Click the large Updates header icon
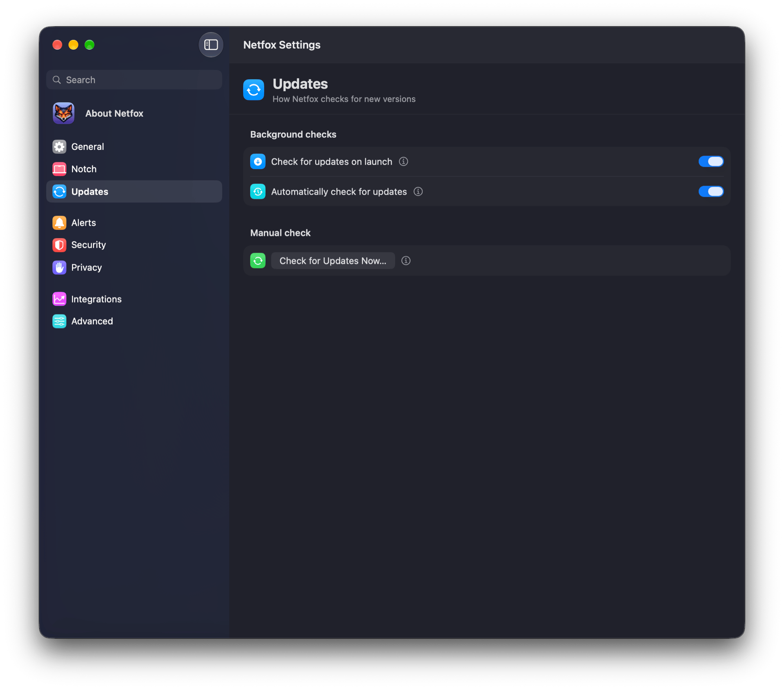 tap(254, 90)
